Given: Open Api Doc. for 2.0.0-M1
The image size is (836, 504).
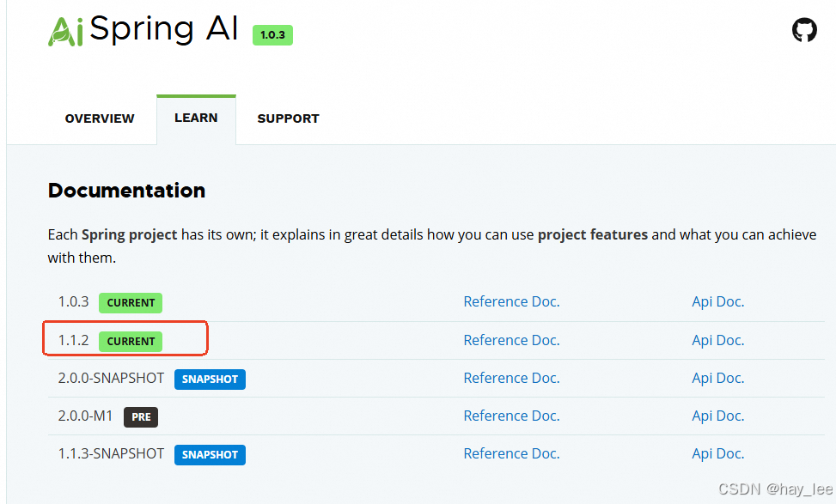Looking at the screenshot, I should coord(717,416).
